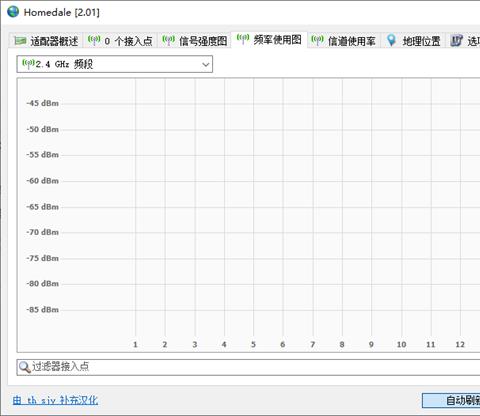Click the adapter overview tab card icon

click(20, 41)
